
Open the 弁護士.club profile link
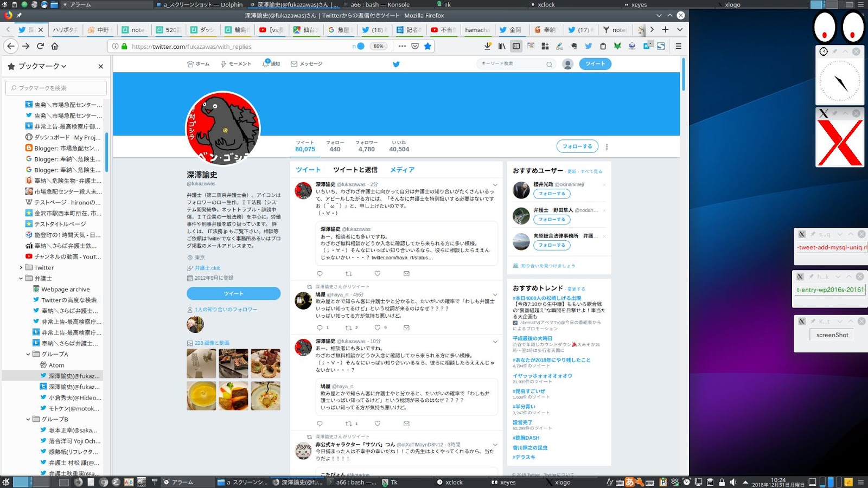(207, 268)
